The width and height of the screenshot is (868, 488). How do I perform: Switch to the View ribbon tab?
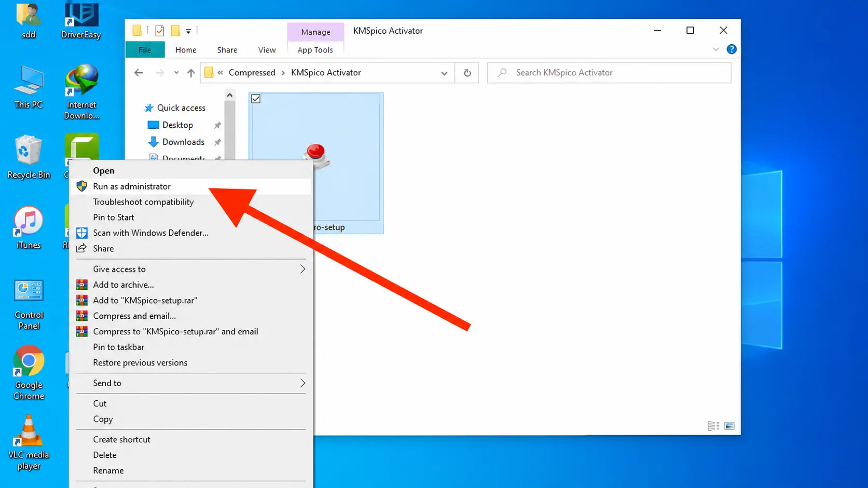pos(267,50)
